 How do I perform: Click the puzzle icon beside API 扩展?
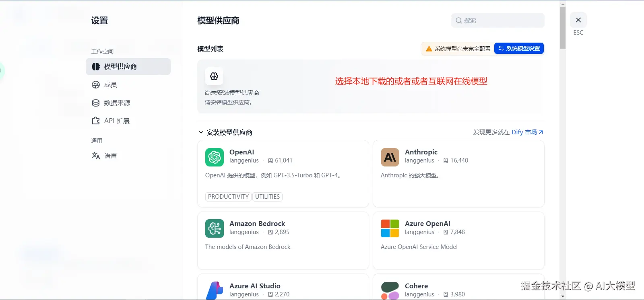point(96,121)
